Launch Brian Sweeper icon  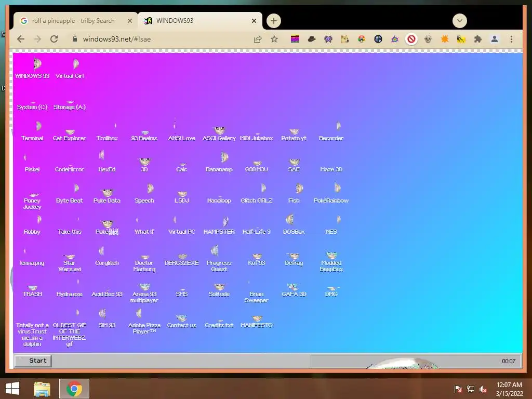257,293
